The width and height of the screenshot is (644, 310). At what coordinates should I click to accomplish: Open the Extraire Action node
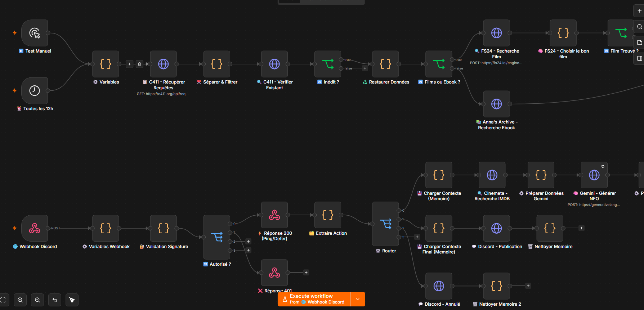tap(328, 215)
